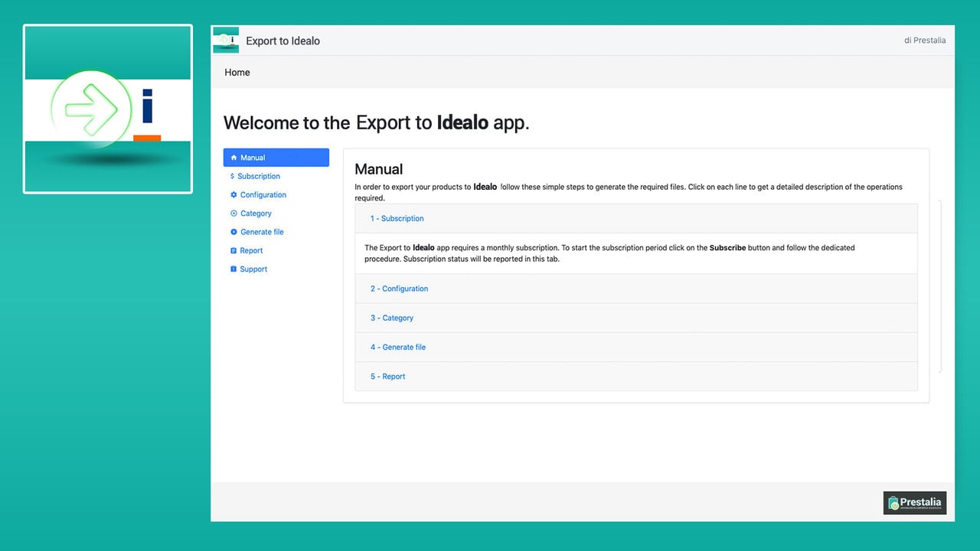The width and height of the screenshot is (980, 551).
Task: Click the circle icon beside Category
Action: click(234, 214)
